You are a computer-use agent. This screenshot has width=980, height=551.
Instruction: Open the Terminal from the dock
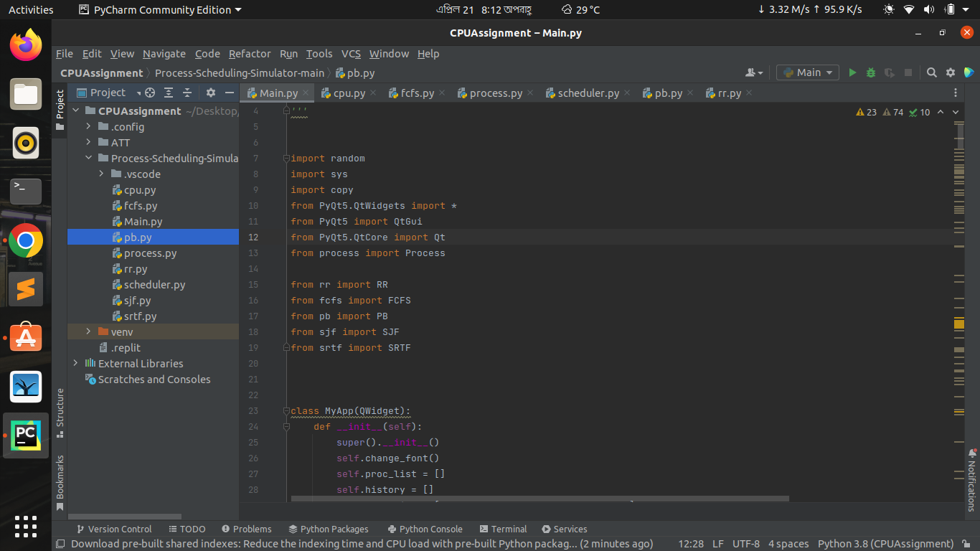click(26, 192)
